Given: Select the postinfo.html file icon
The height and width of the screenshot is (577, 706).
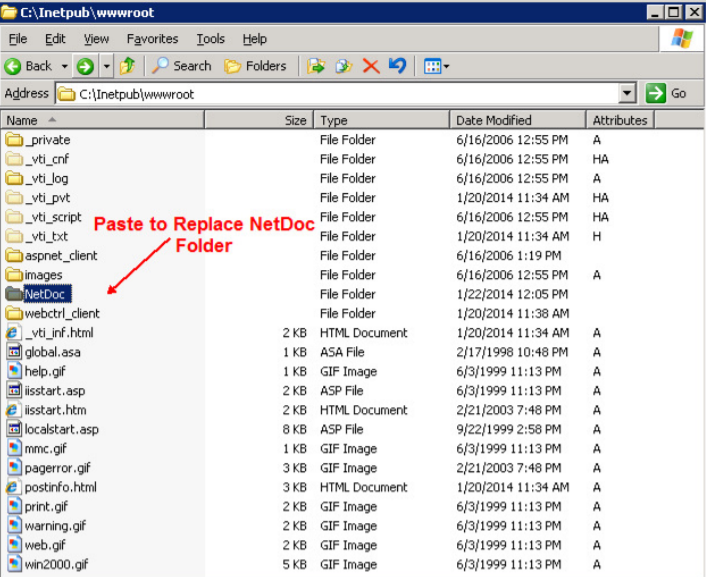Looking at the screenshot, I should coord(14,487).
